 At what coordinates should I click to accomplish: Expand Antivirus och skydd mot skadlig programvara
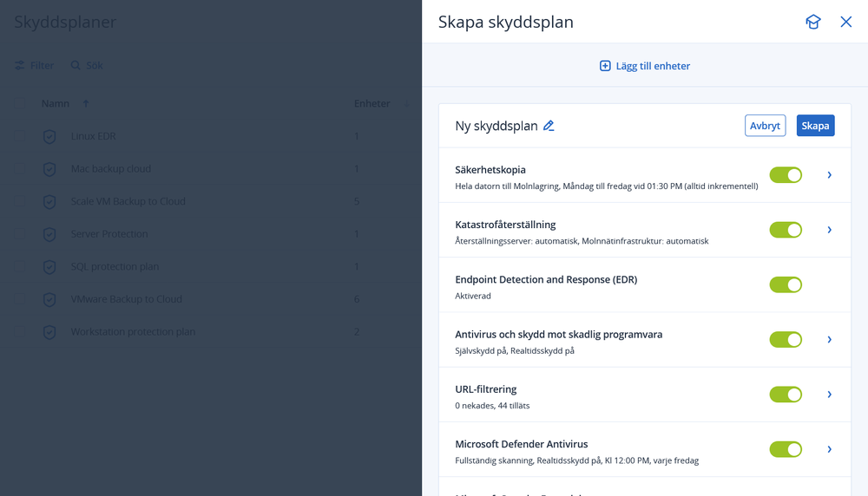[x=830, y=339]
